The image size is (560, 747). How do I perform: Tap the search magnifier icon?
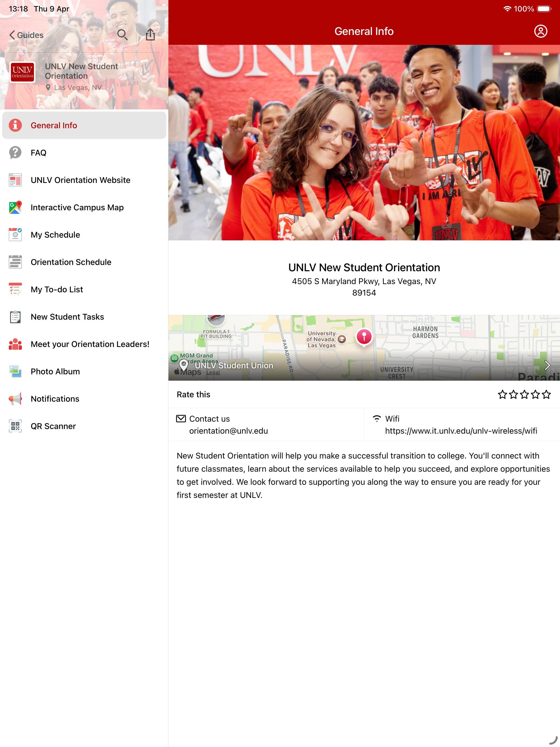(122, 35)
